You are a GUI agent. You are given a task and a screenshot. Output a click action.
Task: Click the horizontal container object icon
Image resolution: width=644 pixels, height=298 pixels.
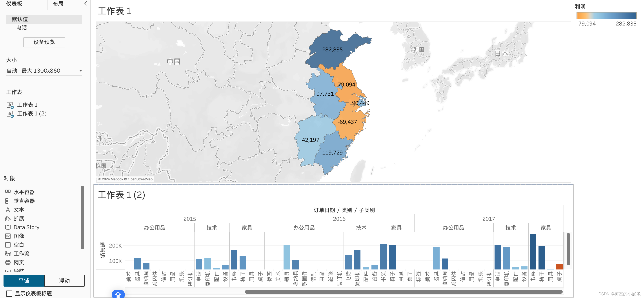tap(8, 191)
